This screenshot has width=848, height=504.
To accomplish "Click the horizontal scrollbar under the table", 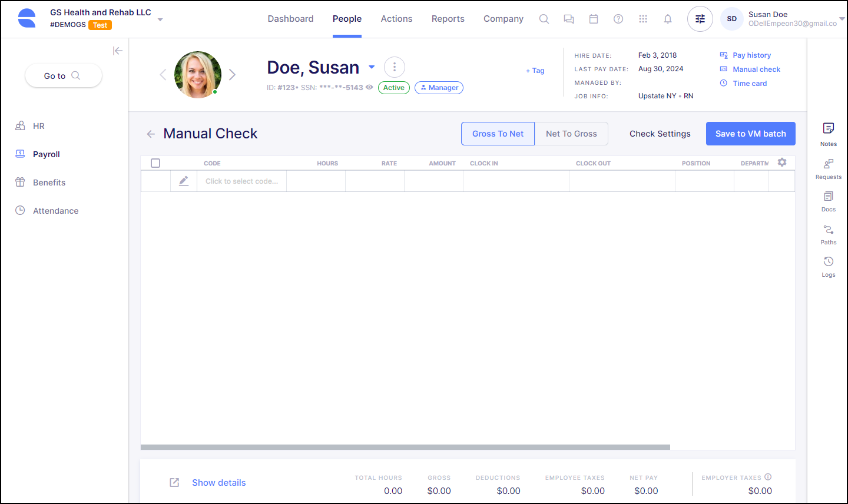I will click(x=405, y=447).
